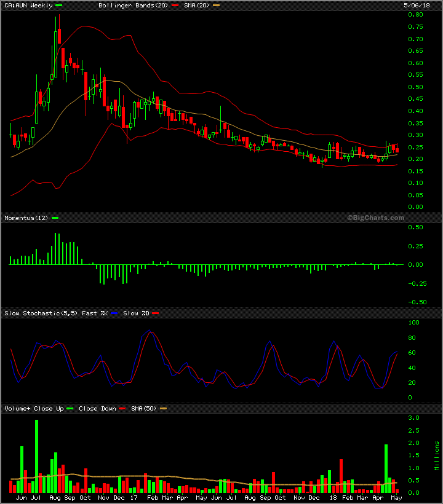Click the 100 stochastic axis label
This screenshot has width=443, height=504.
click(x=413, y=323)
